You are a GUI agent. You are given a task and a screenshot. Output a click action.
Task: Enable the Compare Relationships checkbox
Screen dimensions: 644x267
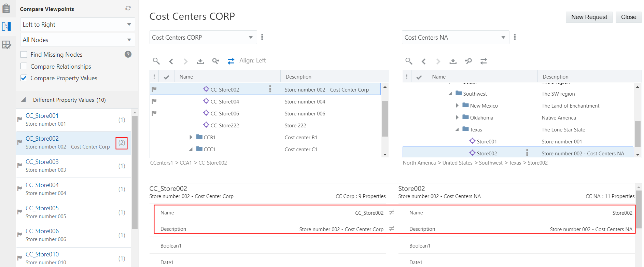[24, 66]
